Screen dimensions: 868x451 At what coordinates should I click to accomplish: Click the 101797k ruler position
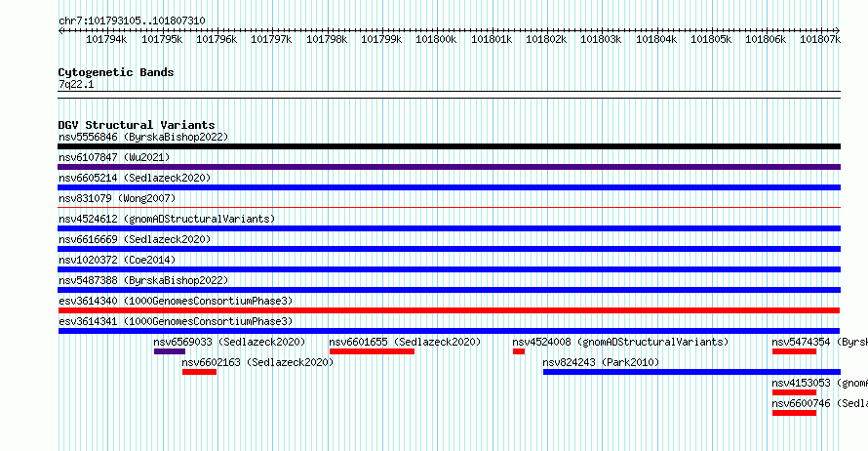271,39
